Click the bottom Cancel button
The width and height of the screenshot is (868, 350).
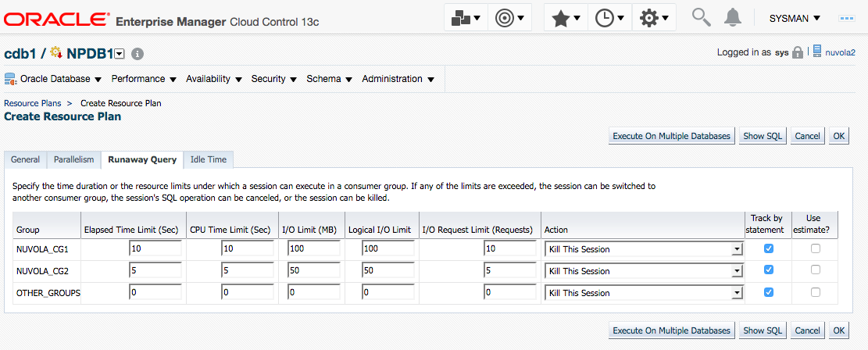[x=807, y=330]
